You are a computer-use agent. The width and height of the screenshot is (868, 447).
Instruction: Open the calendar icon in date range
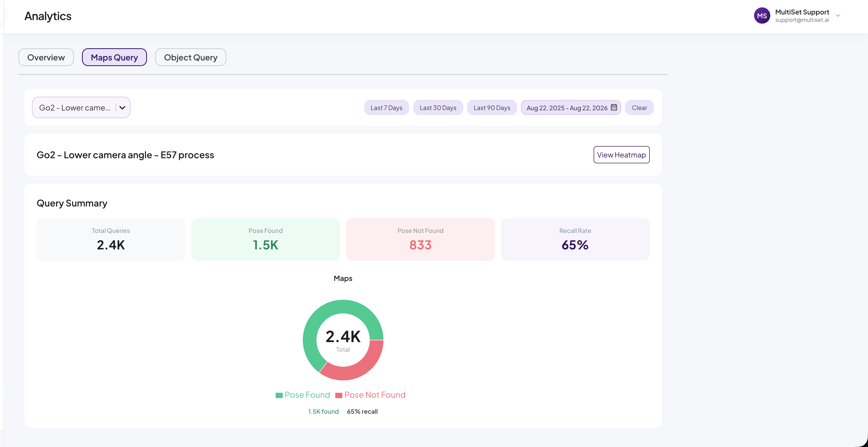coord(614,107)
